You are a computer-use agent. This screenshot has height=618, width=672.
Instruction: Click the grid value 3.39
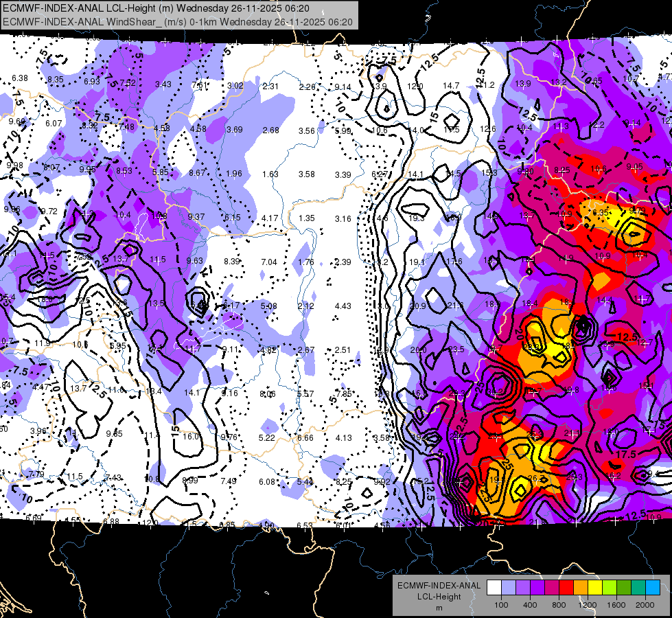[343, 174]
